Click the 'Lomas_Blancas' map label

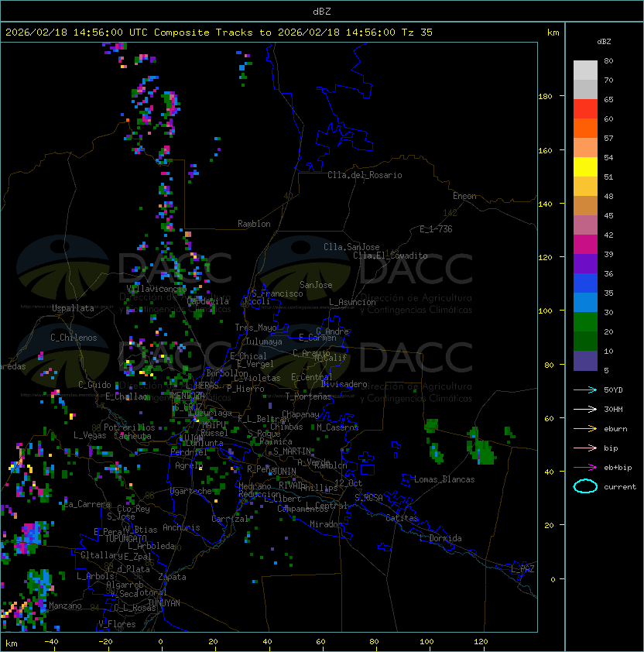point(444,479)
